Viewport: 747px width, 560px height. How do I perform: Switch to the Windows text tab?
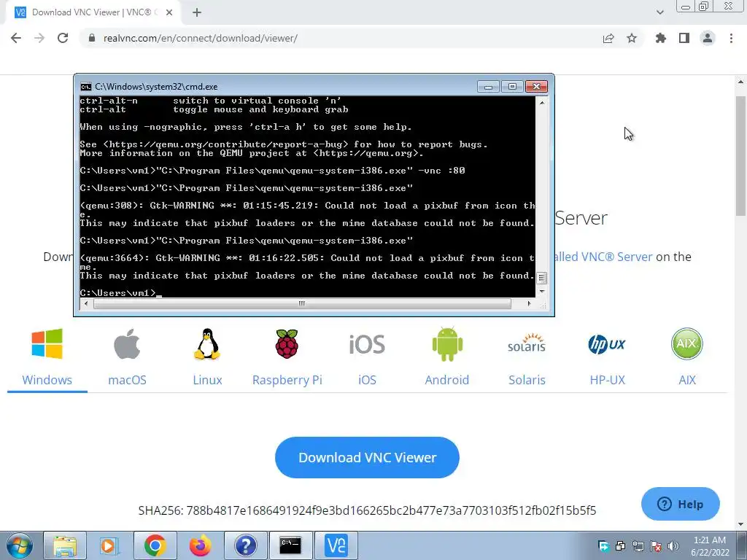(47, 380)
